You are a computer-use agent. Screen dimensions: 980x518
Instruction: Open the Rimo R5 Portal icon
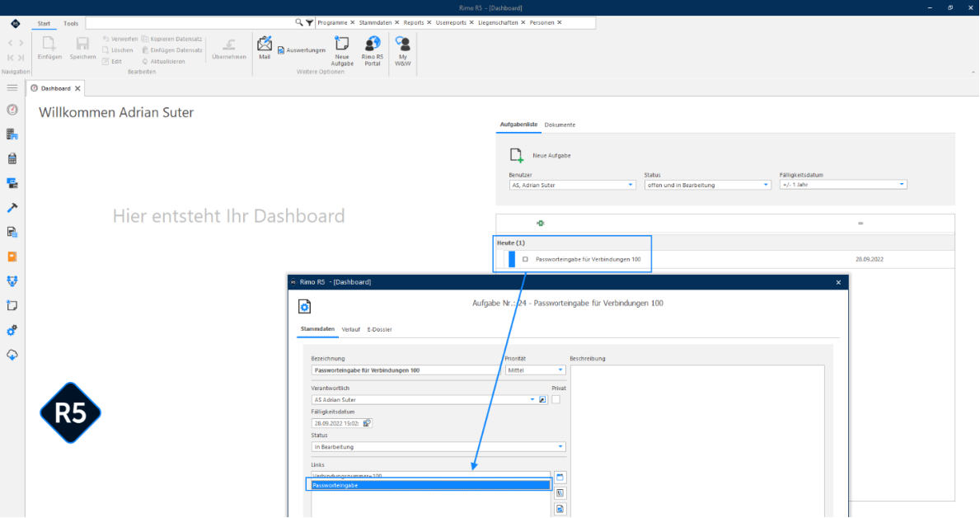373,50
